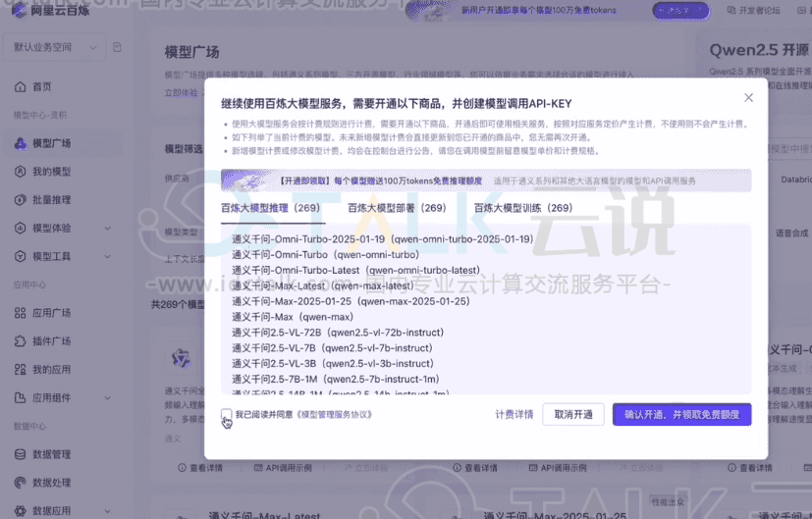Click 数据处理 icon in sidebar
Viewport: 812px width, 519px height.
(20, 483)
